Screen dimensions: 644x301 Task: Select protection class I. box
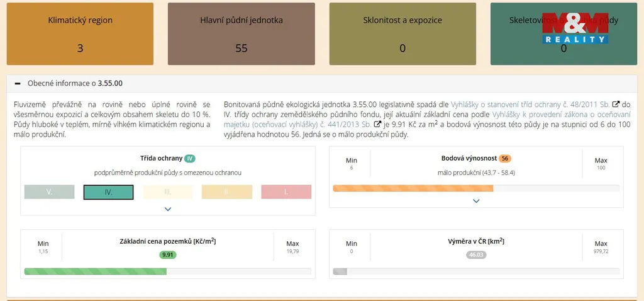tap(286, 192)
